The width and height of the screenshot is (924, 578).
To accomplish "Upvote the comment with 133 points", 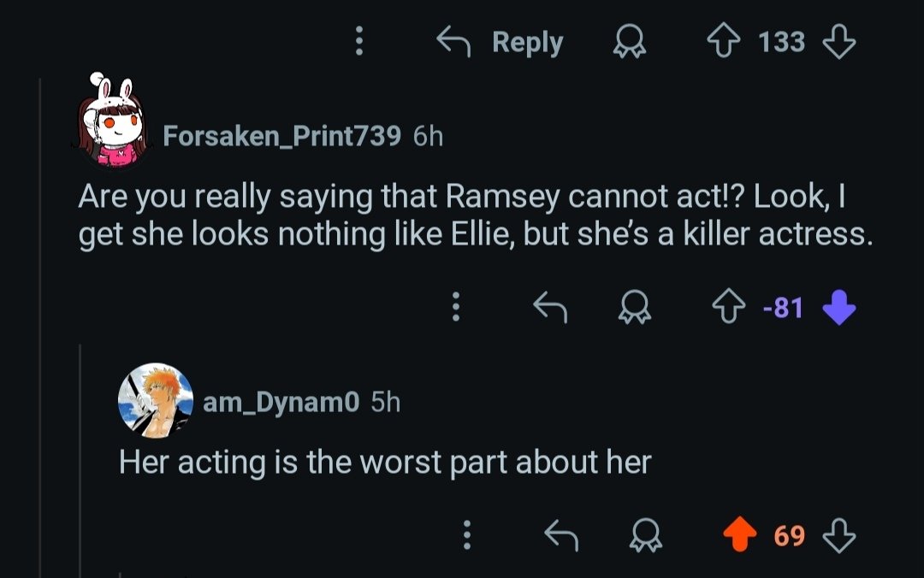I will click(723, 42).
